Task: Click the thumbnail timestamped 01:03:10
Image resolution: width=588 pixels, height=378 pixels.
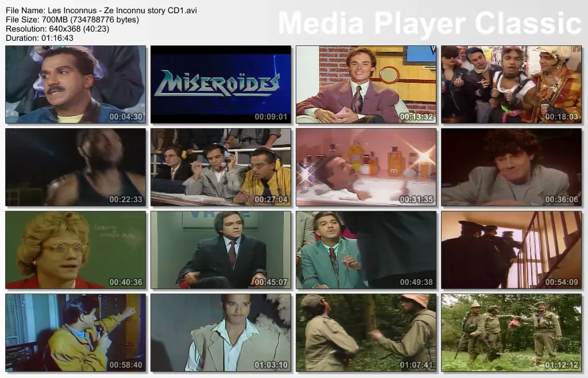Action: tap(221, 333)
